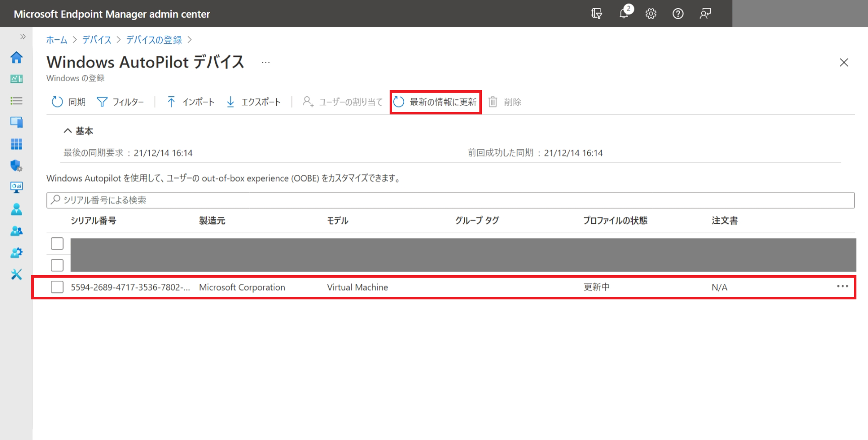Image resolution: width=868 pixels, height=440 pixels.
Task: Open Reports monitor icon in sidebar
Action: pyautogui.click(x=16, y=187)
